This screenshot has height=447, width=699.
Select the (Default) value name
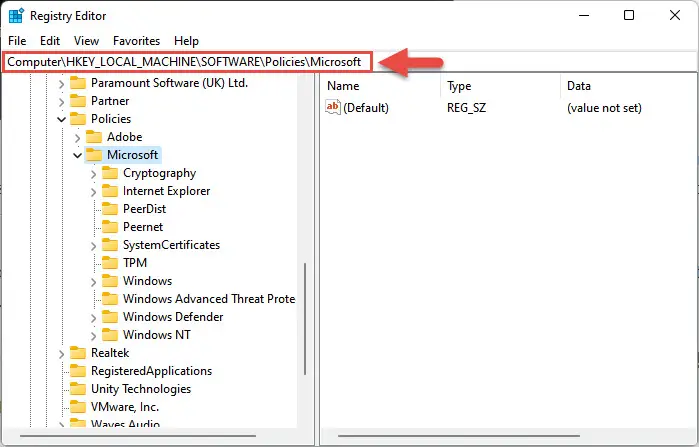(366, 107)
